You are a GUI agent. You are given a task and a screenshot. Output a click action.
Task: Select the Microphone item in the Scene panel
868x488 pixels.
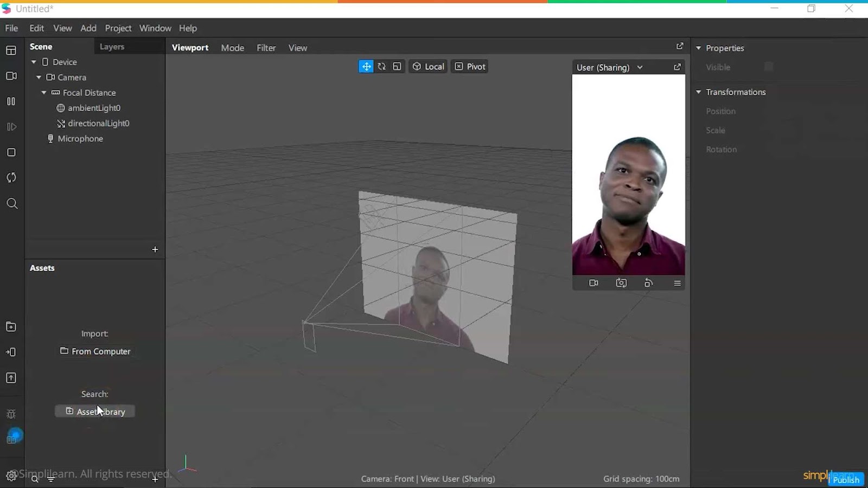(x=80, y=138)
